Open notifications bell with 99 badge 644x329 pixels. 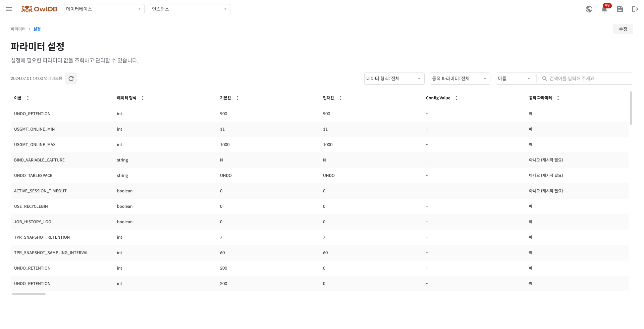[604, 9]
